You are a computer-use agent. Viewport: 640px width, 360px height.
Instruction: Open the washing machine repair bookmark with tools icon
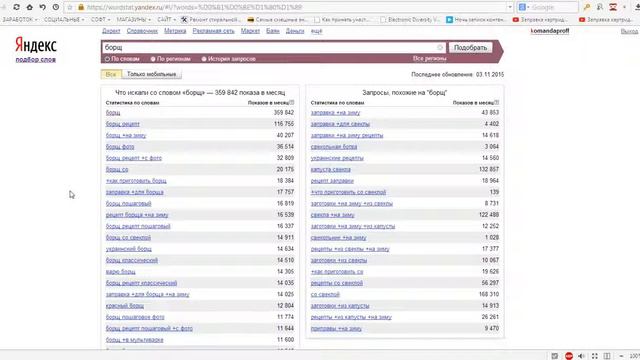click(211, 19)
